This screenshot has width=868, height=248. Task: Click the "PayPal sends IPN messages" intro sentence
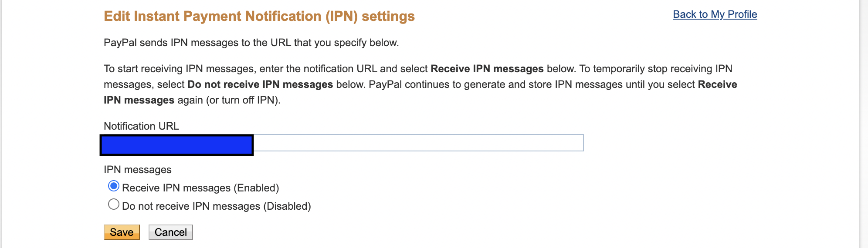click(x=251, y=43)
